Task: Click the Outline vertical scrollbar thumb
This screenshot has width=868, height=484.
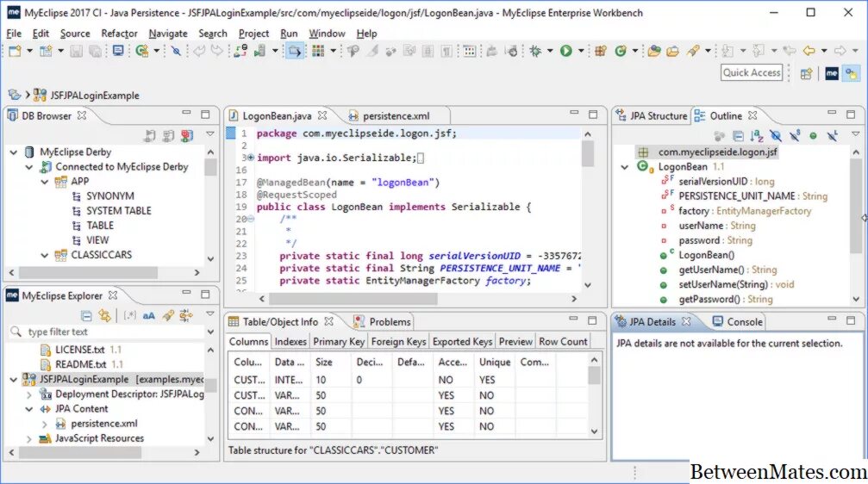Action: tap(856, 208)
